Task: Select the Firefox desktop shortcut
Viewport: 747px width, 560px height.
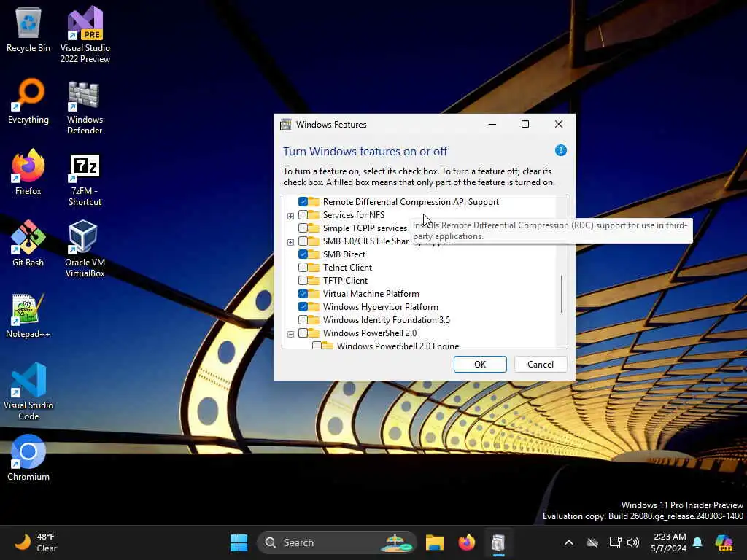Action: [x=28, y=172]
